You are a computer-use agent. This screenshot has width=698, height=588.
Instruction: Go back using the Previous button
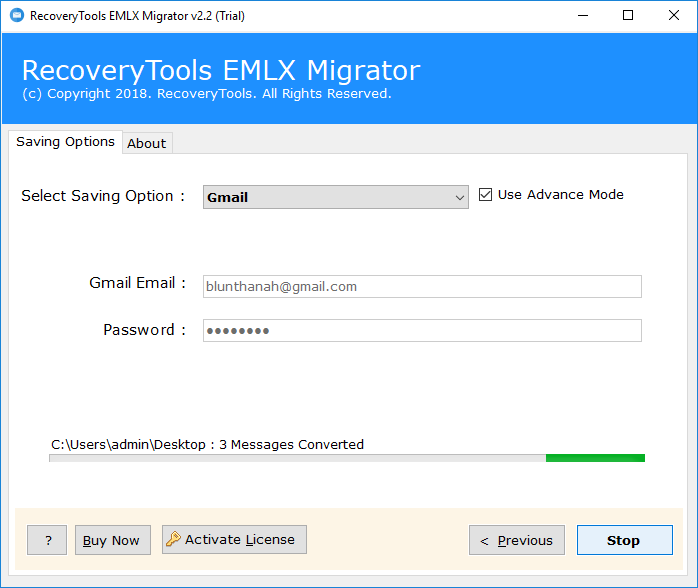[x=517, y=540]
